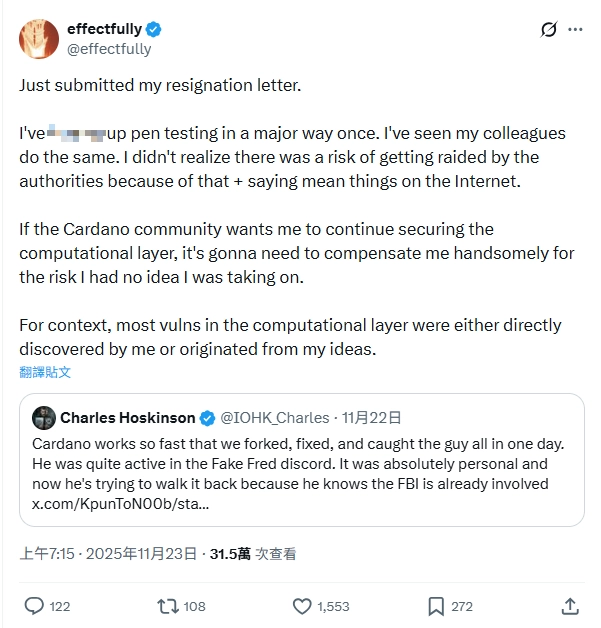The width and height of the screenshot is (601, 628).
Task: Open the quoted tweet's 11月22日 date
Action: pos(371,418)
